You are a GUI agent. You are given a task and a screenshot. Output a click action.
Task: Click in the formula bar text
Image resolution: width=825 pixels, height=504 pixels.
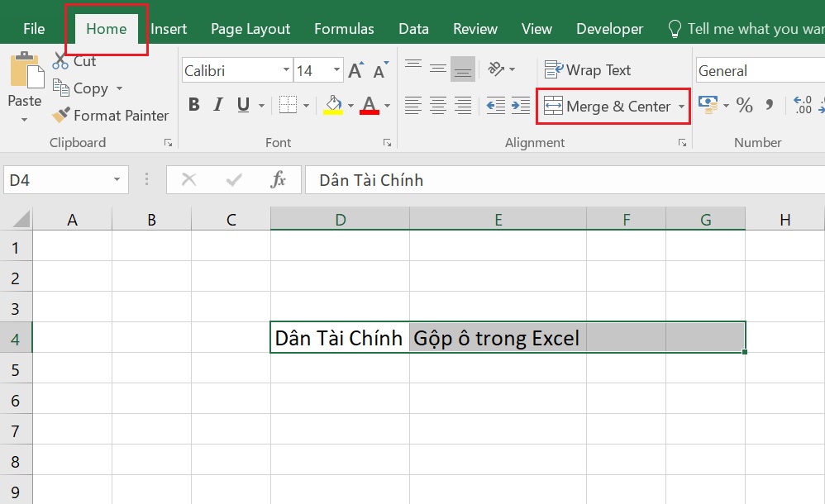point(371,180)
